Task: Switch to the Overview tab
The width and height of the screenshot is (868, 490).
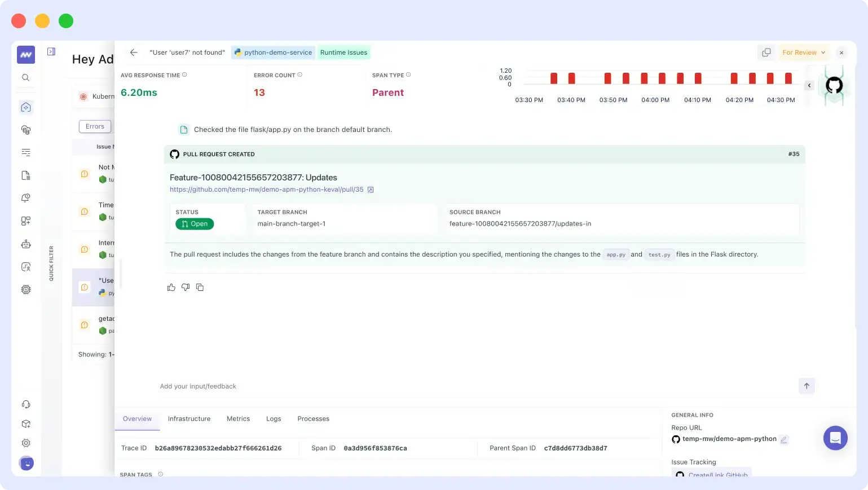Action: (x=137, y=419)
